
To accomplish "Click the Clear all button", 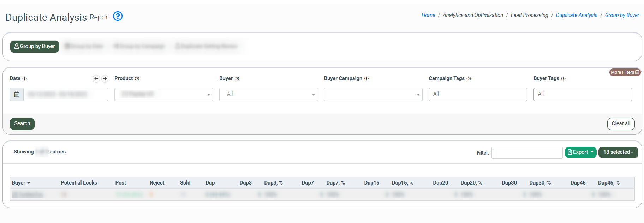I will (x=621, y=124).
